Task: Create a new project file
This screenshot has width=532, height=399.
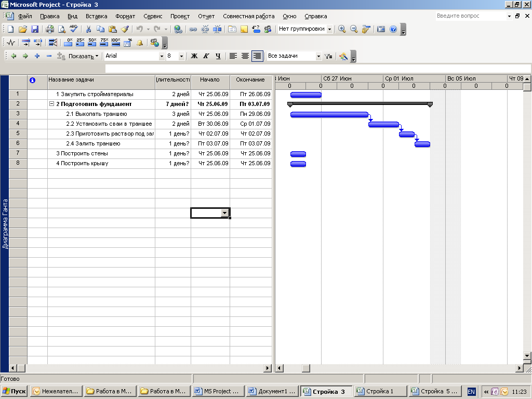Action: pos(10,29)
